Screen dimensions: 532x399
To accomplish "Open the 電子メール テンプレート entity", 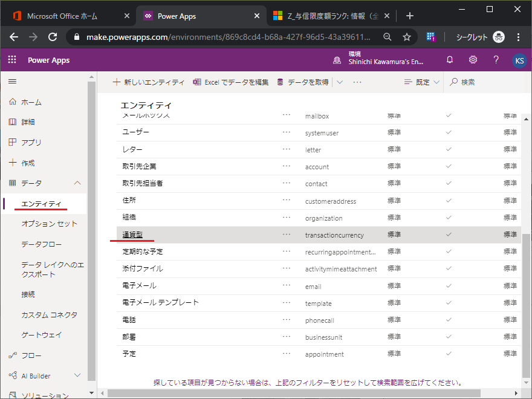I will click(x=160, y=302).
